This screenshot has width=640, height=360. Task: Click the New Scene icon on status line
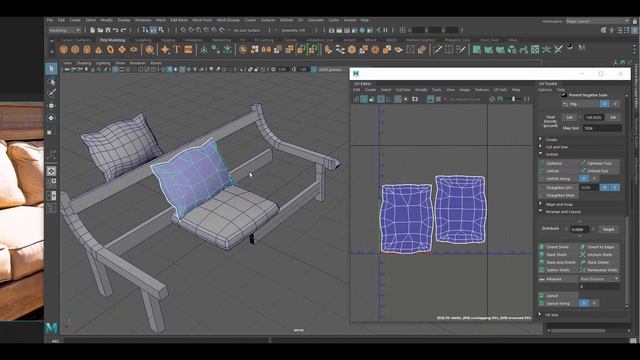(93, 30)
